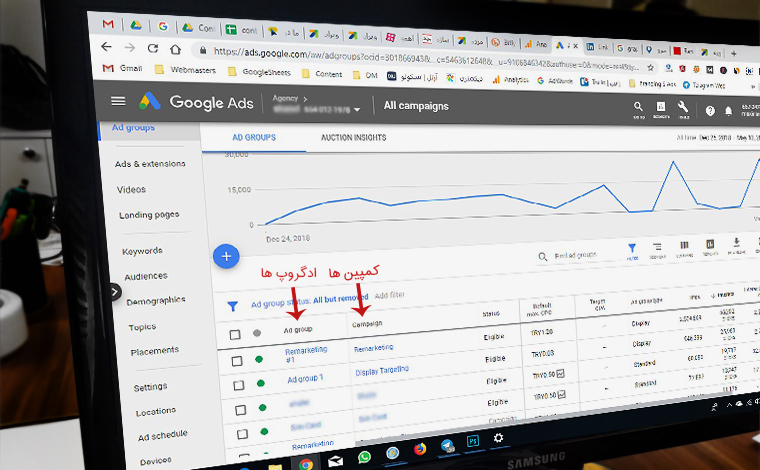Click the browser address bar URL
This screenshot has width=760, height=470.
[426, 59]
